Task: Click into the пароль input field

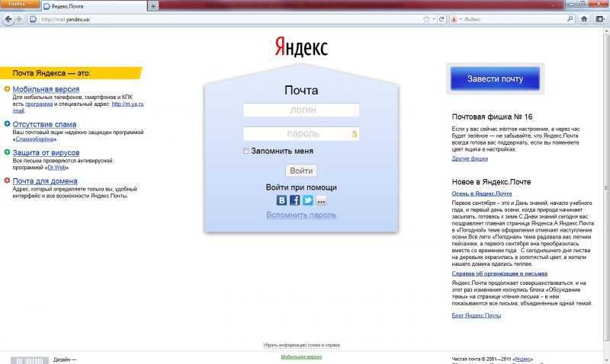Action: 301,134
